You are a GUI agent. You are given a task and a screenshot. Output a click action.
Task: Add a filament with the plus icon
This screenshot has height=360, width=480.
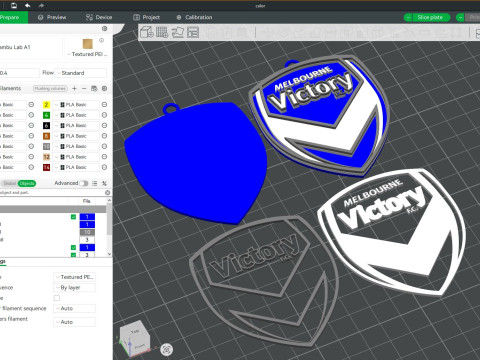(x=74, y=88)
